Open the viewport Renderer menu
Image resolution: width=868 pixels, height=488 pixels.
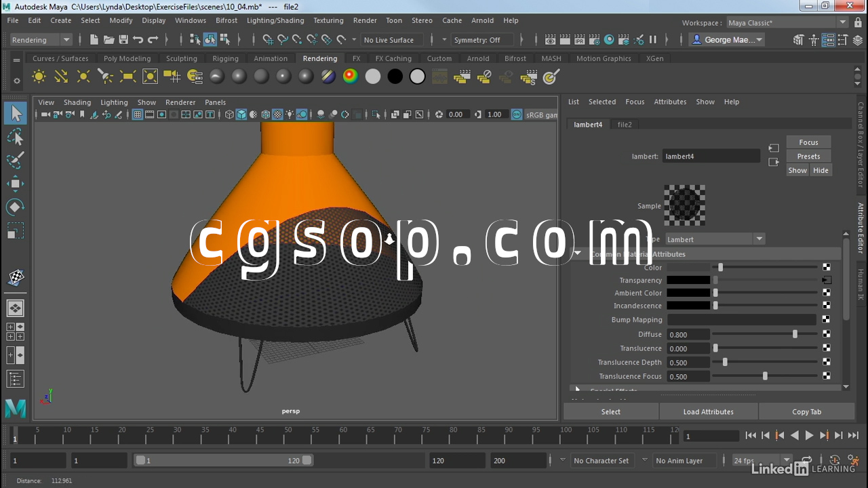180,102
